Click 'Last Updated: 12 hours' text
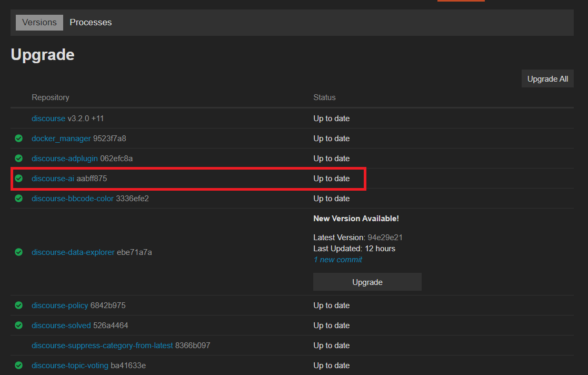This screenshot has height=375, width=588. coord(354,249)
